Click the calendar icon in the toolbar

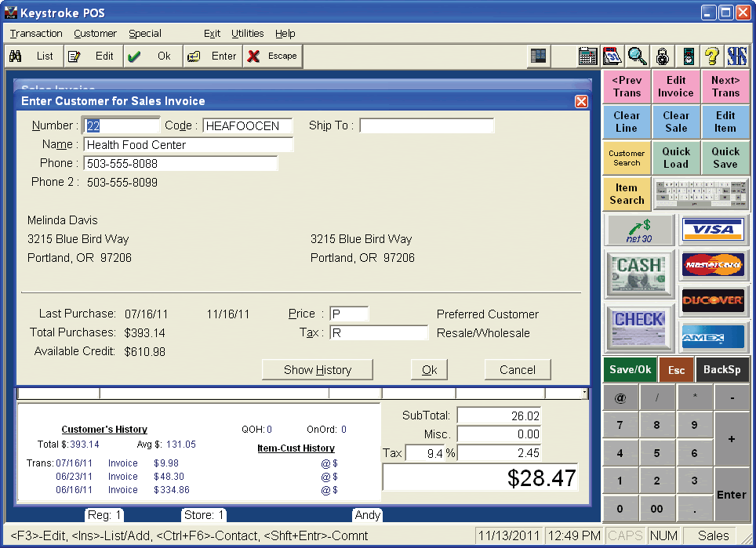coord(612,56)
